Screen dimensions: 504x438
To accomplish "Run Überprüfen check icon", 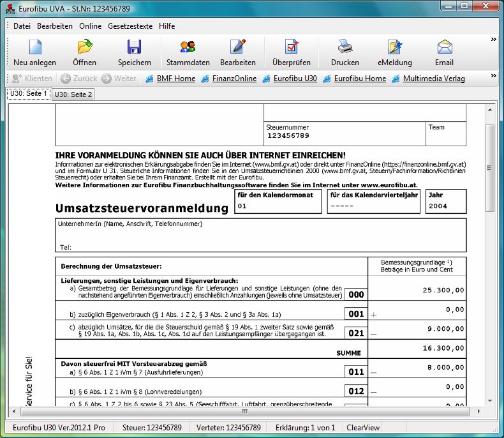I will click(292, 47).
